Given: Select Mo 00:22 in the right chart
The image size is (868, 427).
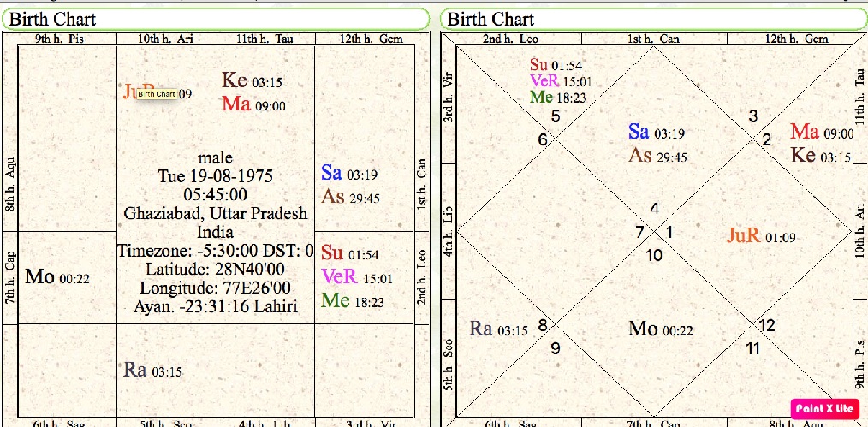Looking at the screenshot, I should point(661,329).
